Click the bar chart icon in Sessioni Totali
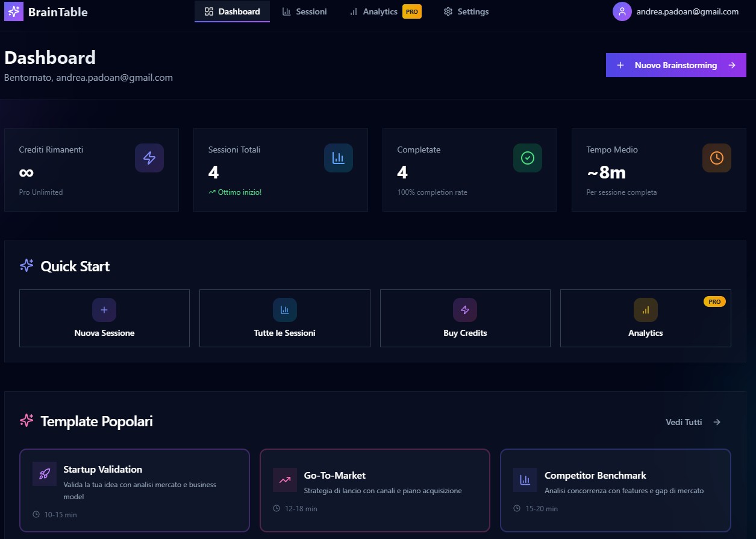 tap(339, 158)
